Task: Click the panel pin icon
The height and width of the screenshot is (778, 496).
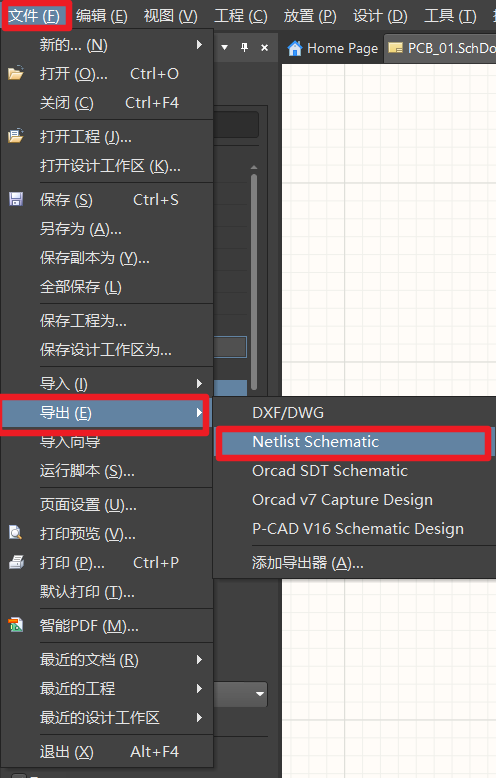Action: [245, 48]
